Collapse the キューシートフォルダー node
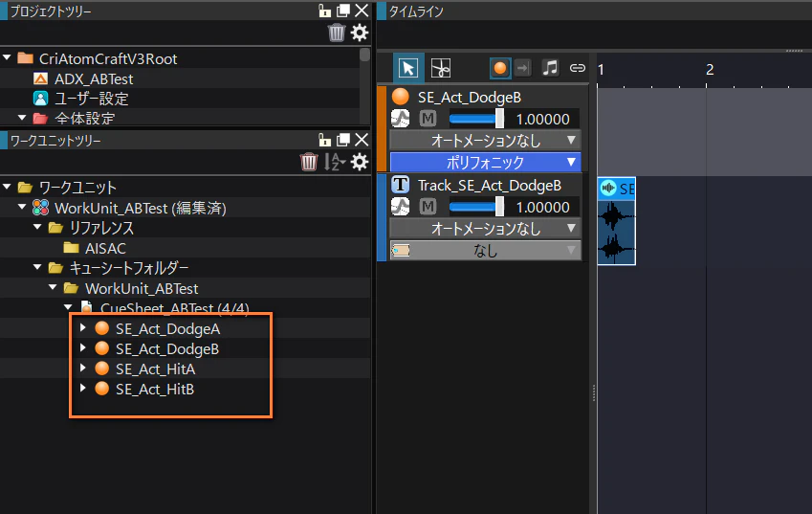The width and height of the screenshot is (812, 514). tap(37, 267)
